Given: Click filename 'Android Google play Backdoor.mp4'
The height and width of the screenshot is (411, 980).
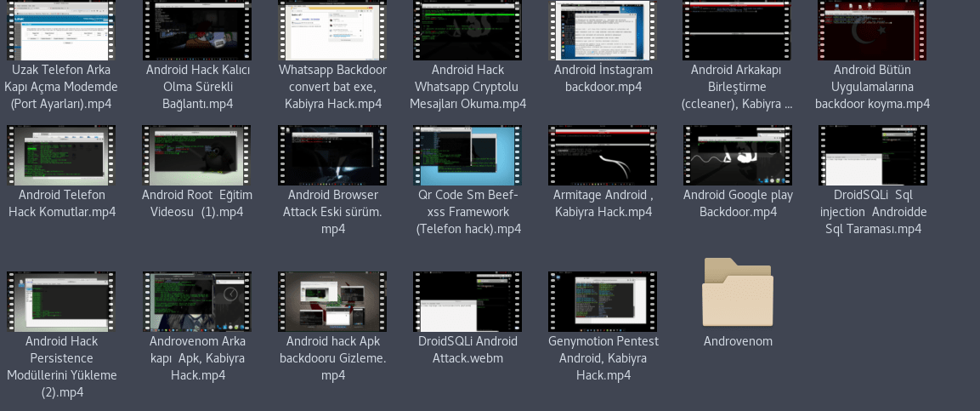Looking at the screenshot, I should click(x=738, y=203).
